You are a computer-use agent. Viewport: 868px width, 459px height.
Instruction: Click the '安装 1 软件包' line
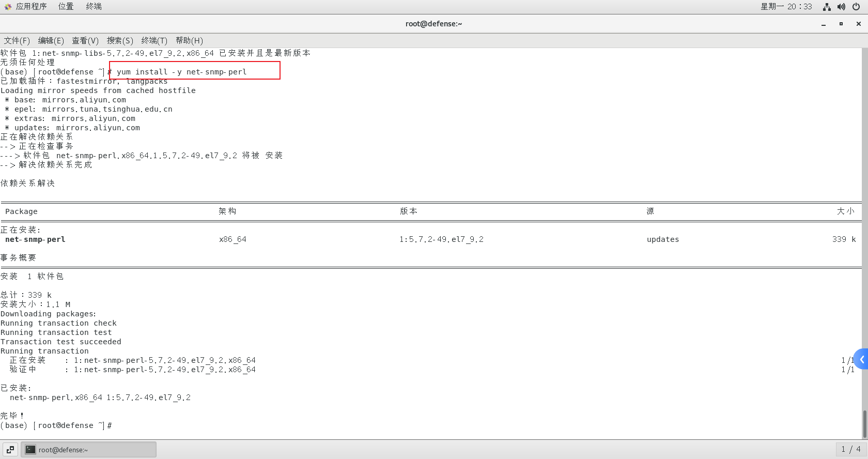click(x=32, y=276)
